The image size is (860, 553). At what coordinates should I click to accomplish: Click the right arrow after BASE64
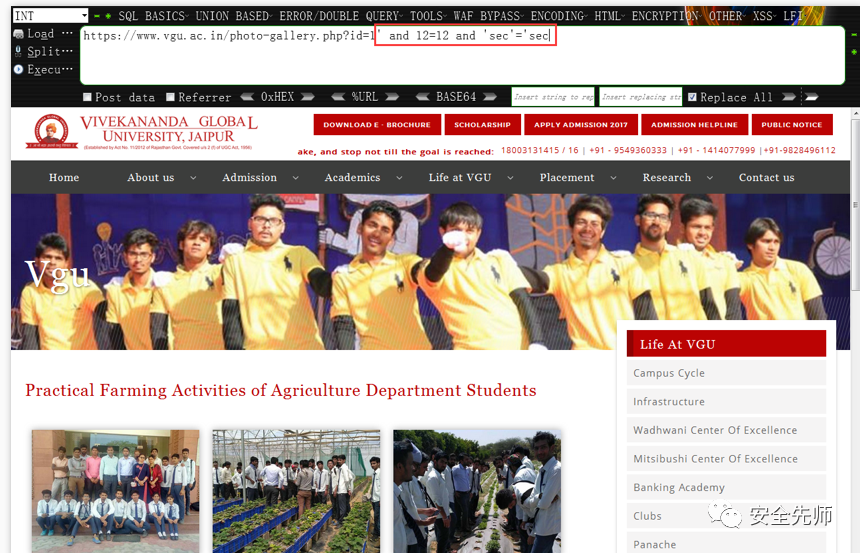tap(490, 97)
